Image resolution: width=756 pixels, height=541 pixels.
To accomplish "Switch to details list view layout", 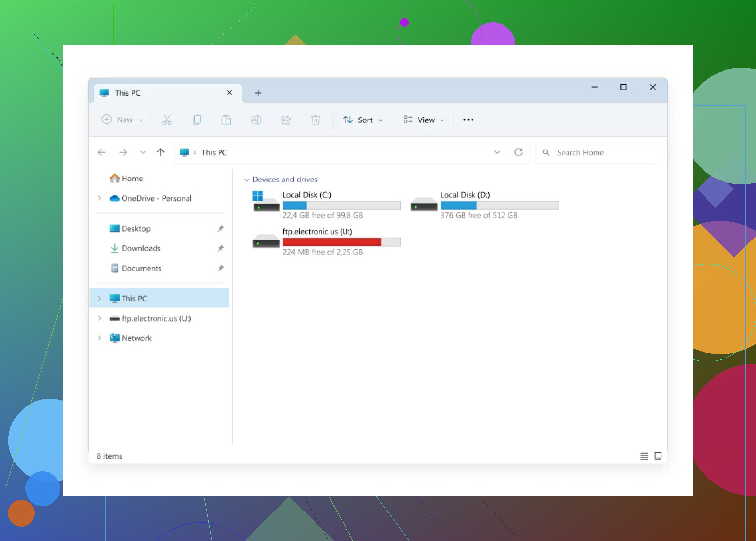I will (644, 456).
